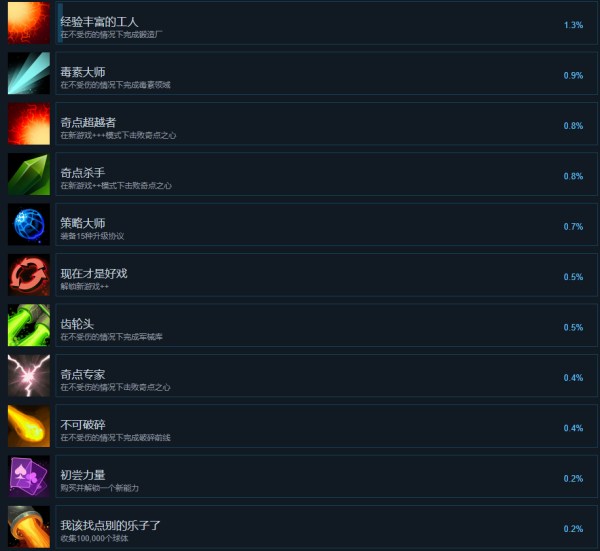Click the blue globe 策略大师 icon
Viewport: 600px width, 551px height.
click(x=29, y=224)
